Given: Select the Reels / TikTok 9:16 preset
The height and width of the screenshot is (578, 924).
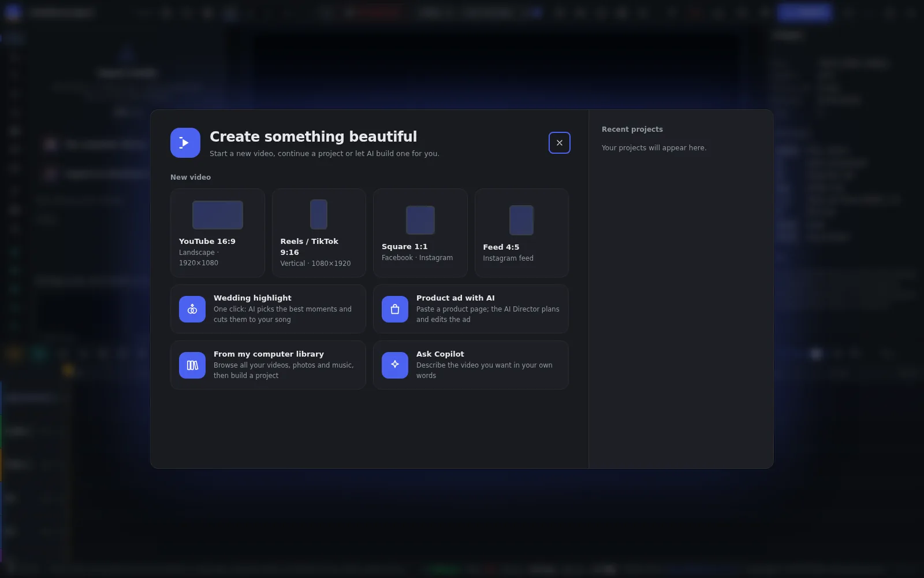Looking at the screenshot, I should click(x=319, y=233).
